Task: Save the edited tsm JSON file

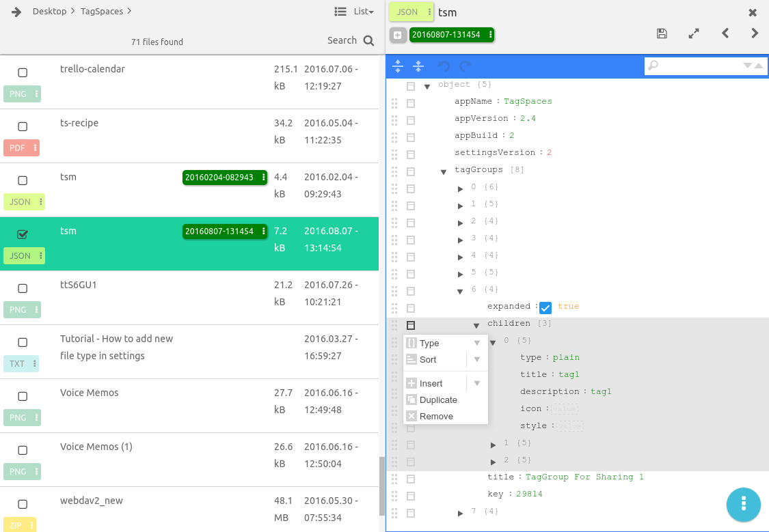Action: click(x=662, y=33)
